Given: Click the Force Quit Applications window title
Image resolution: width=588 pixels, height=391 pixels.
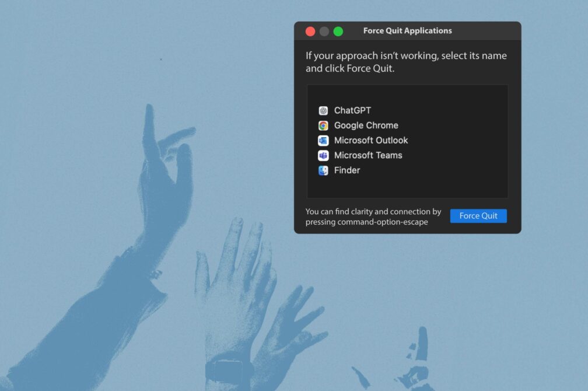Looking at the screenshot, I should click(407, 31).
